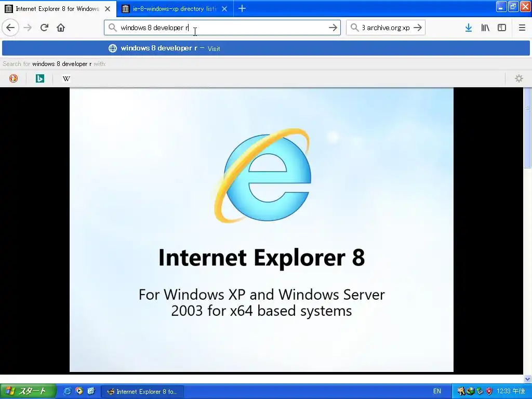The width and height of the screenshot is (532, 399).
Task: Click inside the address bar text field
Action: click(222, 28)
